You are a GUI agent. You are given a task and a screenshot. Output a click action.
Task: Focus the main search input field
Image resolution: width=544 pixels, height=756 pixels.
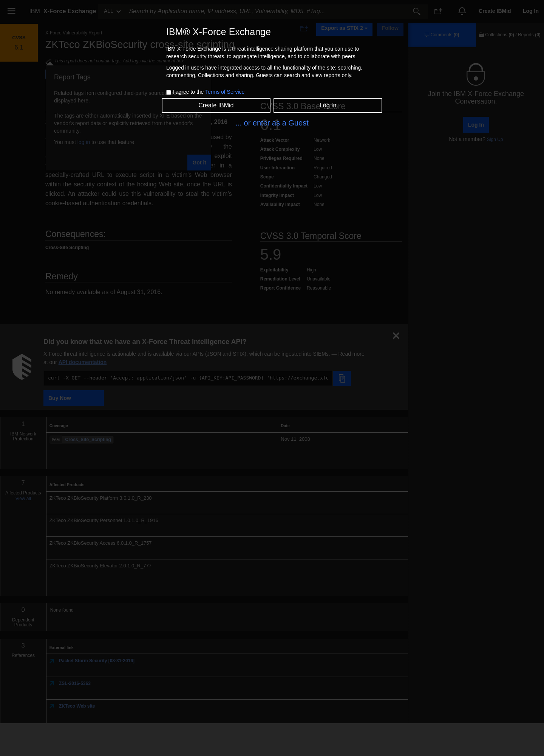pos(268,11)
